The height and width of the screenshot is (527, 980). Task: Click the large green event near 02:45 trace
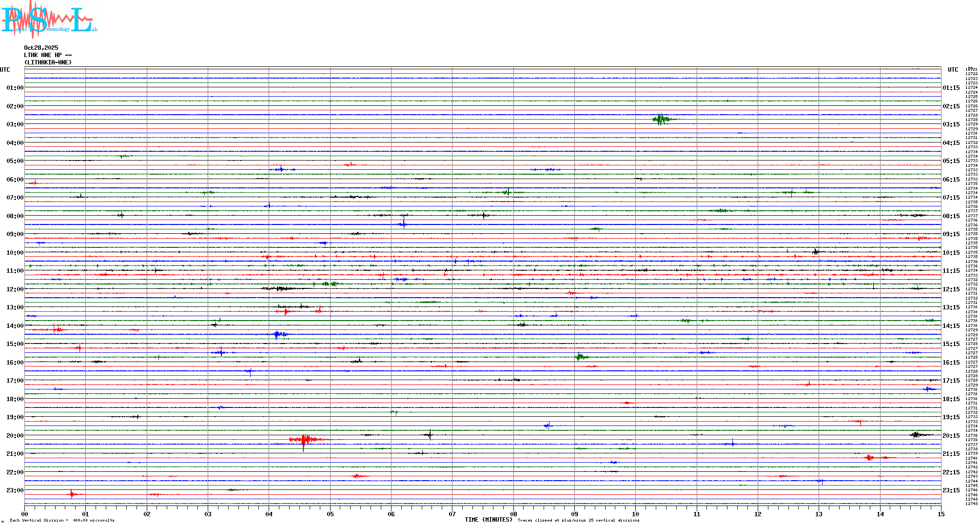pos(661,119)
